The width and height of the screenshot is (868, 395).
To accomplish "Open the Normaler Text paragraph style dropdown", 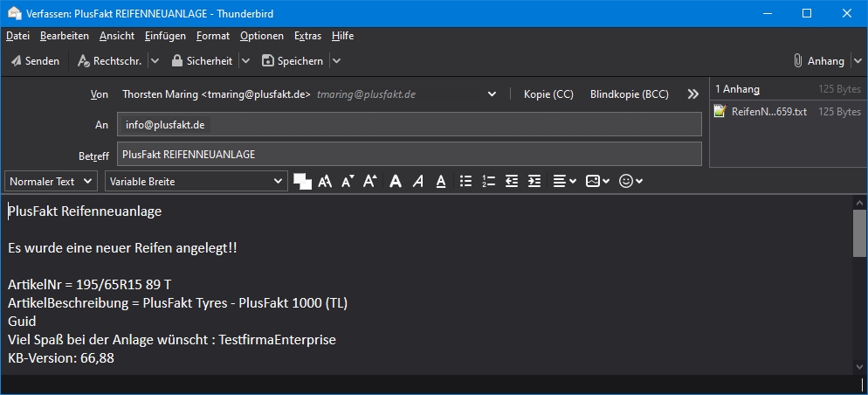I will 51,181.
